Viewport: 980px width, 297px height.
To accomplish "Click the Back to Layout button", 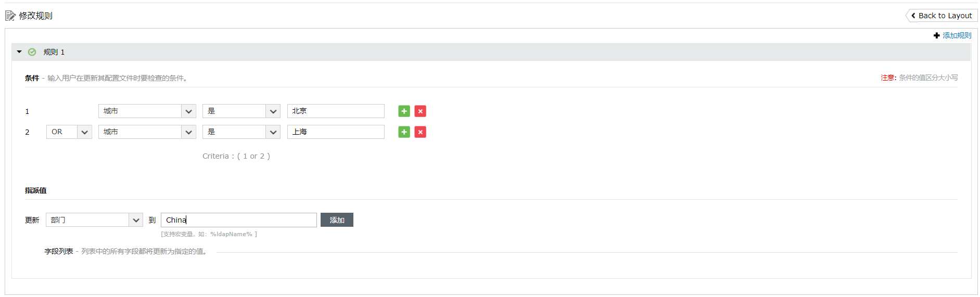I will [x=941, y=16].
